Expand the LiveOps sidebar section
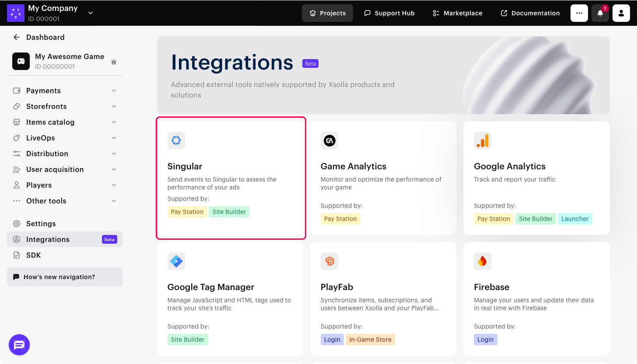 point(65,138)
